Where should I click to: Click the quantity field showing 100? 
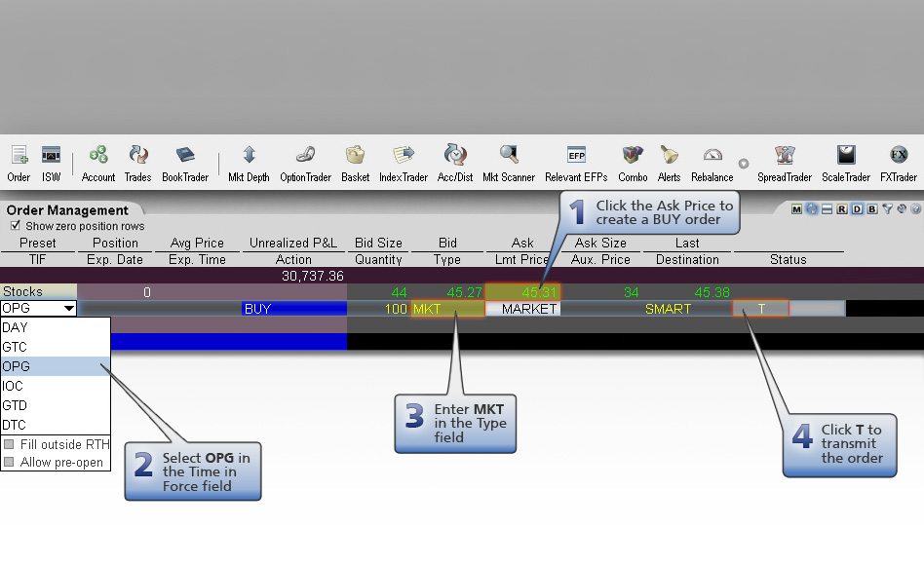[379, 309]
